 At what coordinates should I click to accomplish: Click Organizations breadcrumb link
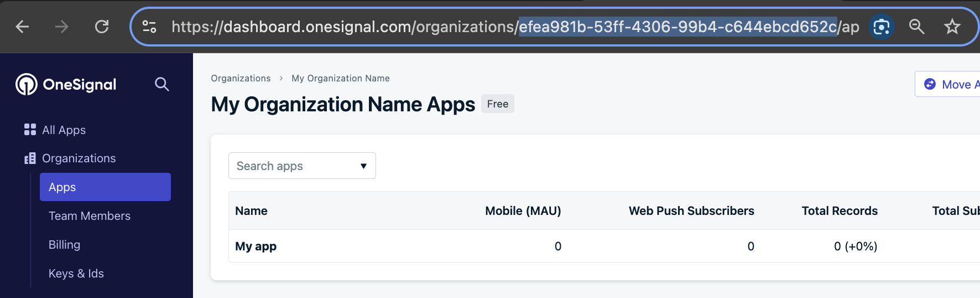click(x=241, y=79)
